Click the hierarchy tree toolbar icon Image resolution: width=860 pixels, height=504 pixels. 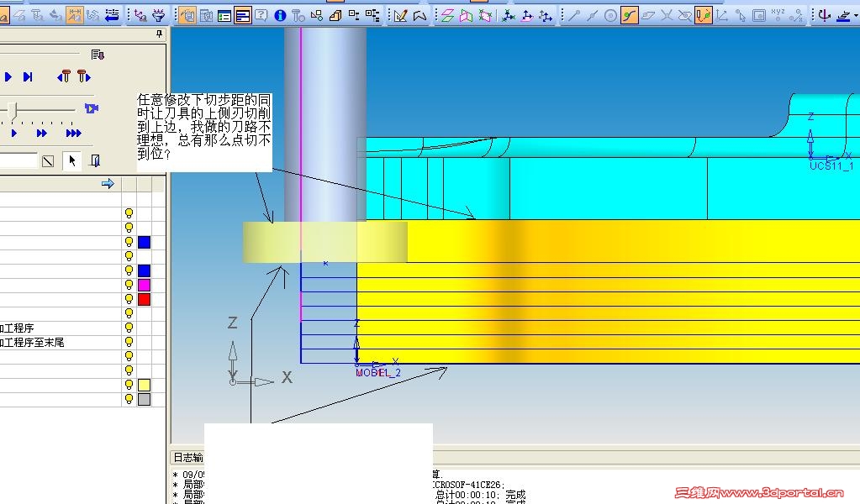372,16
